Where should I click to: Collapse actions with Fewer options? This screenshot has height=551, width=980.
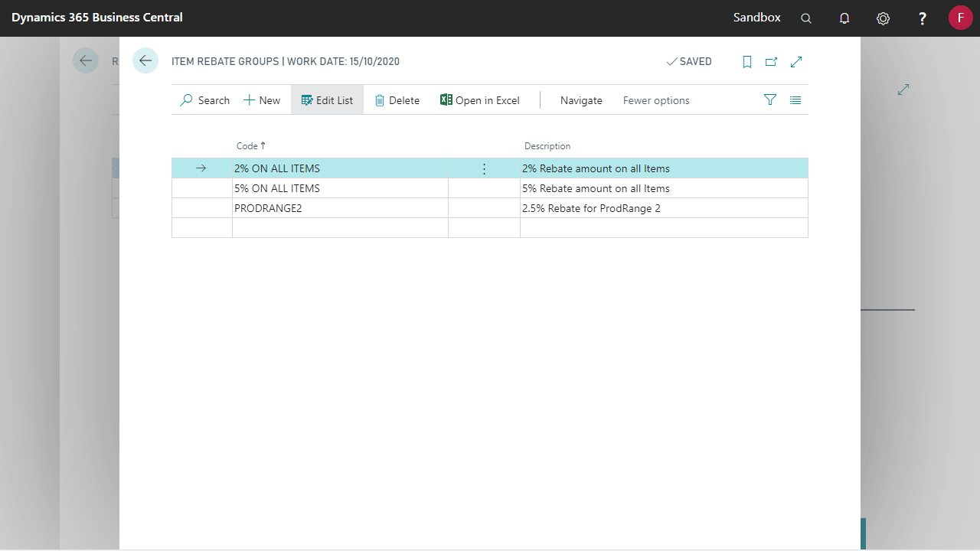(x=656, y=100)
